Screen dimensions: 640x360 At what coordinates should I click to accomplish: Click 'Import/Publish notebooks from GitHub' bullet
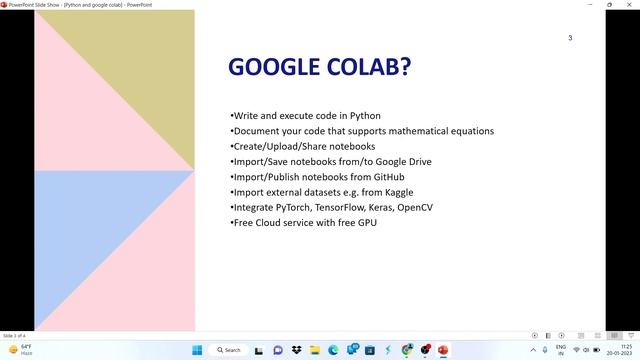click(x=317, y=177)
